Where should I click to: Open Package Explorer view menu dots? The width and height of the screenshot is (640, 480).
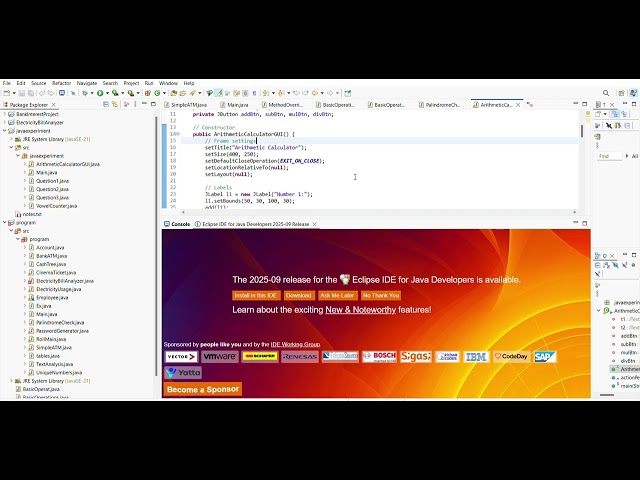tap(135, 104)
